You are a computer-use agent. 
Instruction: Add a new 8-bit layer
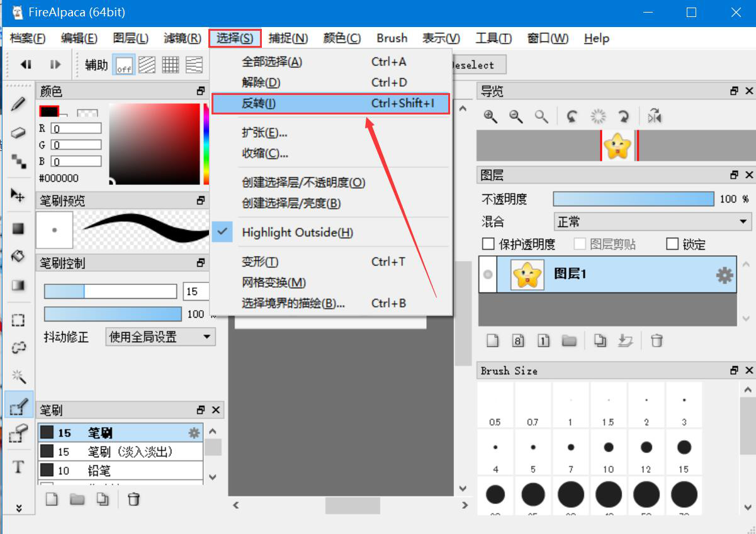coord(518,340)
